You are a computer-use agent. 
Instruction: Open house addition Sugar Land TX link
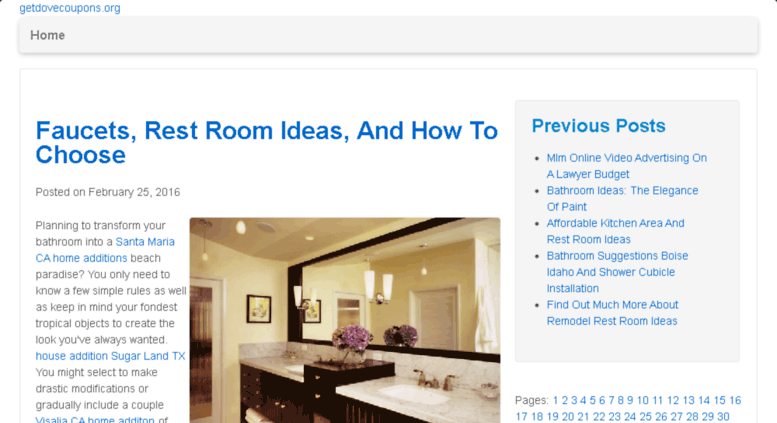coord(110,356)
